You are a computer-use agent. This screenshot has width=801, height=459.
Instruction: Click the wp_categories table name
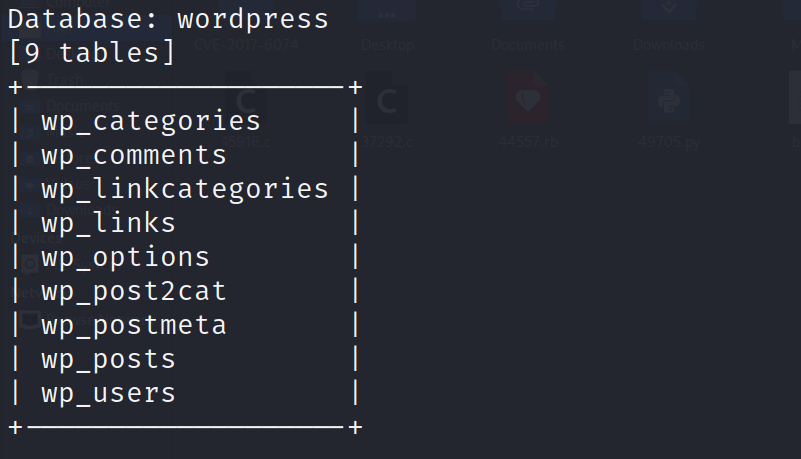[151, 121]
